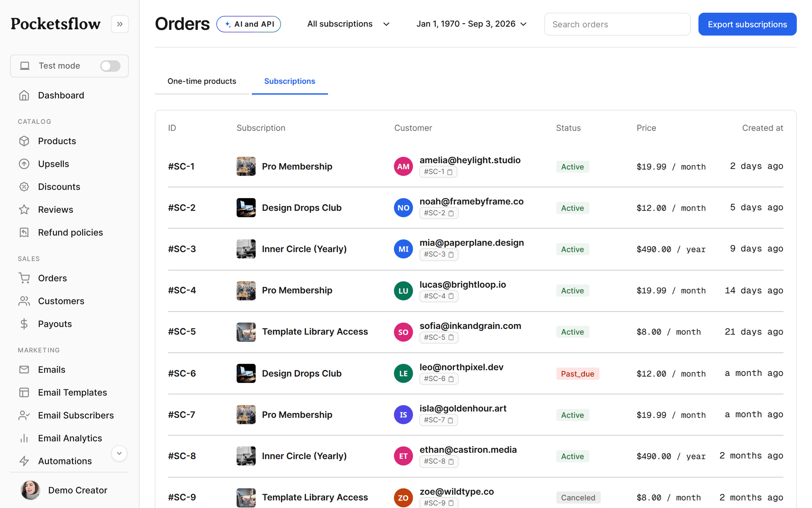812x508 pixels.
Task: Click the SO avatar for sofia@inkandgrain.com
Action: click(x=403, y=332)
